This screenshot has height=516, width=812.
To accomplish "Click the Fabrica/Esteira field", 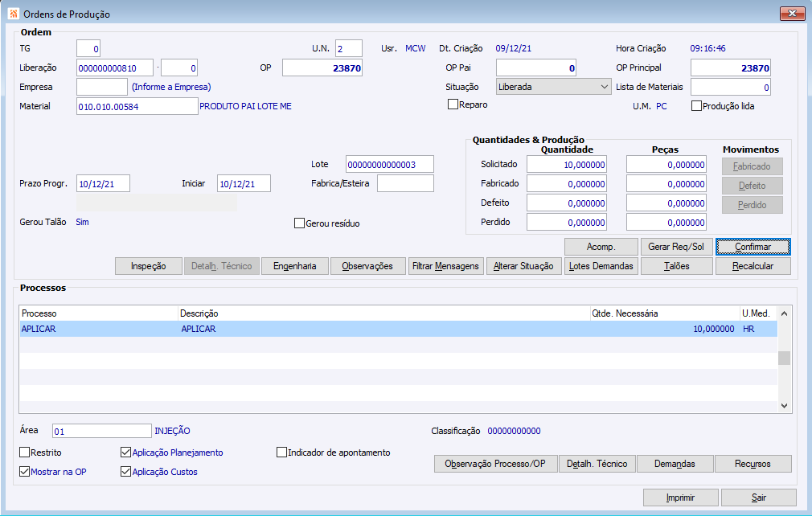I will point(405,183).
